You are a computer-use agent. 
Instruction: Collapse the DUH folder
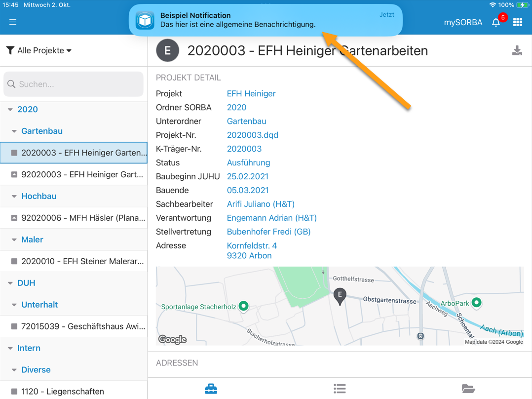pyautogui.click(x=10, y=283)
